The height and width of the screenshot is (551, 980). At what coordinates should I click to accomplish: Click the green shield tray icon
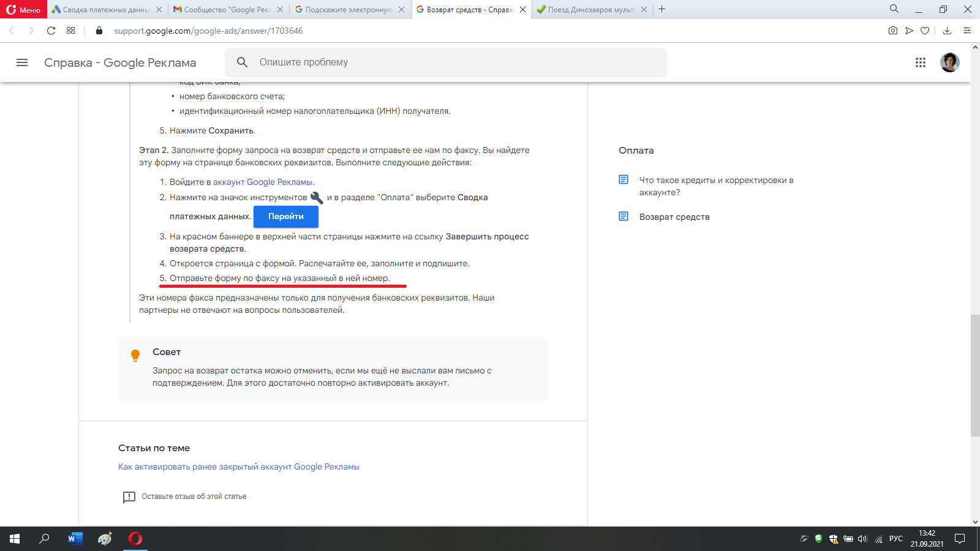point(818,539)
